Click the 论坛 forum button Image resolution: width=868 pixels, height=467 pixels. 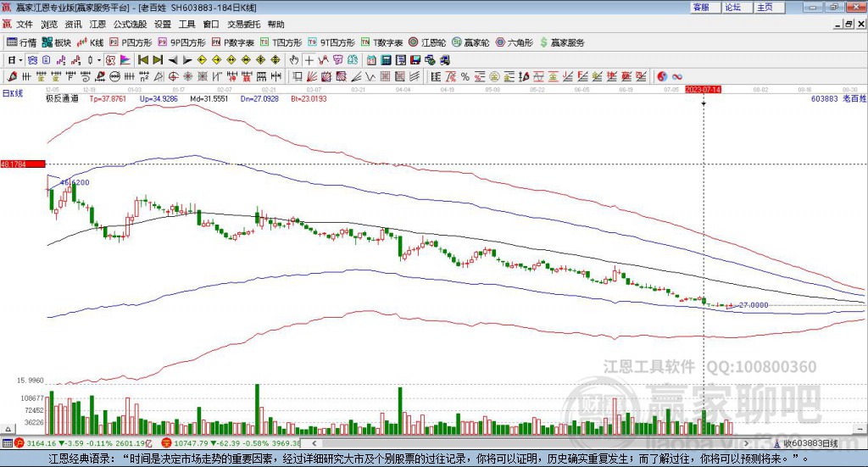(x=737, y=7)
